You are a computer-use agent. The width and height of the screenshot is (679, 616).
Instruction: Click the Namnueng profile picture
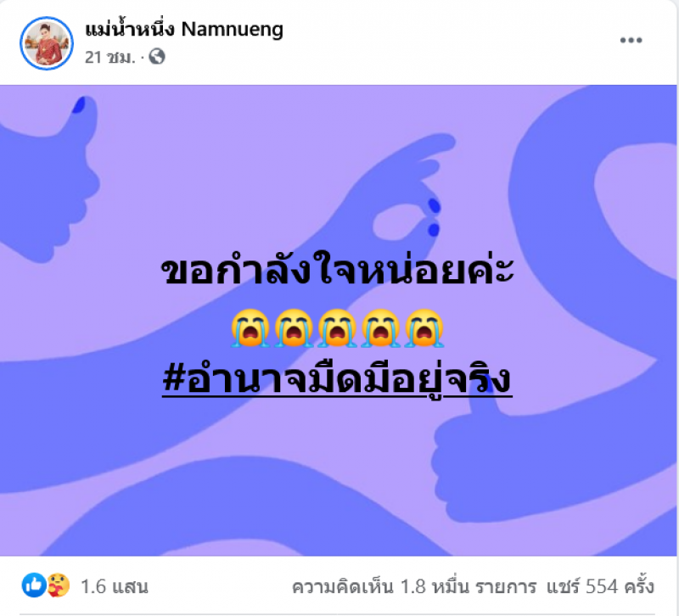click(x=47, y=43)
